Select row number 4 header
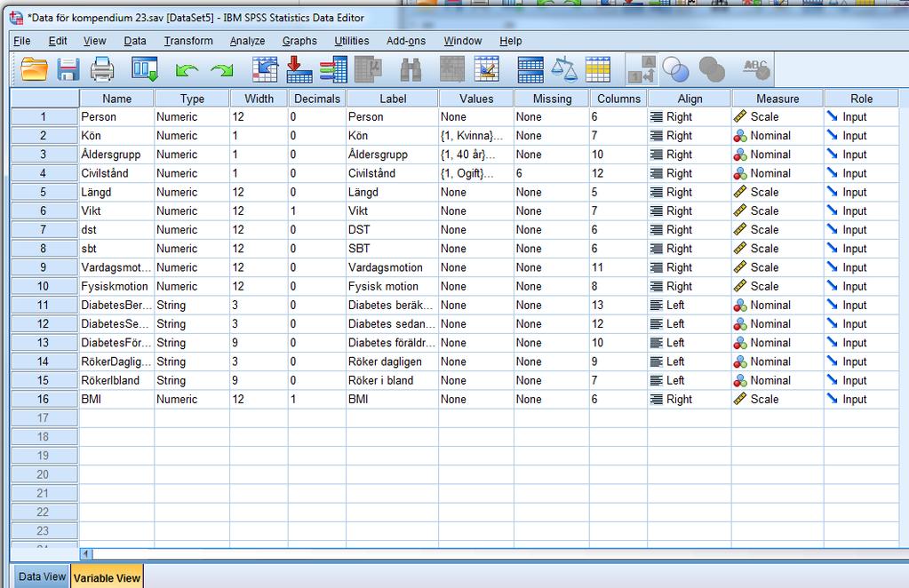Image resolution: width=909 pixels, height=588 pixels. pyautogui.click(x=44, y=173)
